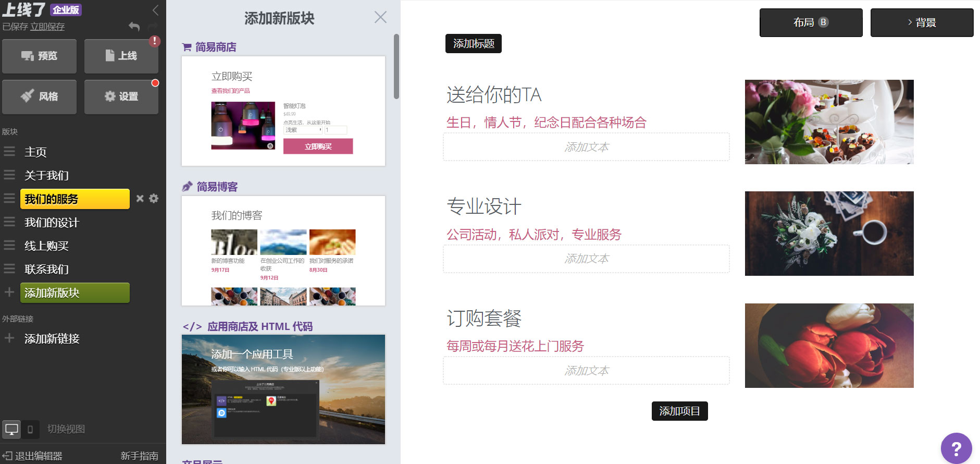
Task: Click drag handle icon beside 联系我们
Action: (x=9, y=269)
